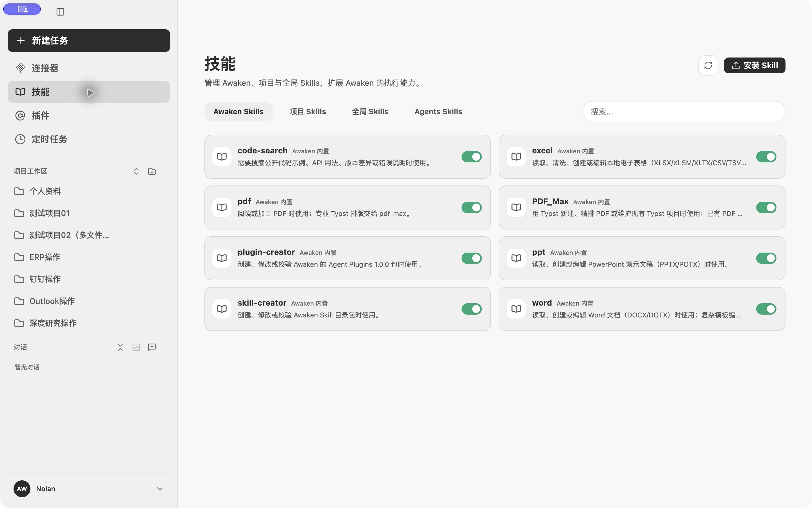Turn off the word skill toggle
The width and height of the screenshot is (812, 508).
click(766, 309)
